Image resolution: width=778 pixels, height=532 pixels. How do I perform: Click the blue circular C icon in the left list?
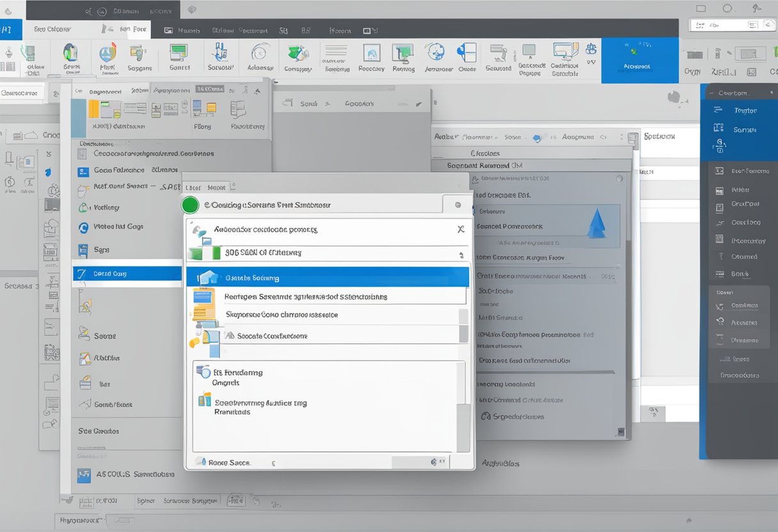pos(83,227)
